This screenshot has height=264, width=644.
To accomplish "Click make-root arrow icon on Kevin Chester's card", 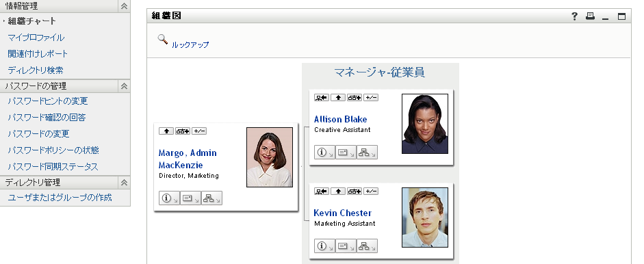I will click(x=321, y=191).
